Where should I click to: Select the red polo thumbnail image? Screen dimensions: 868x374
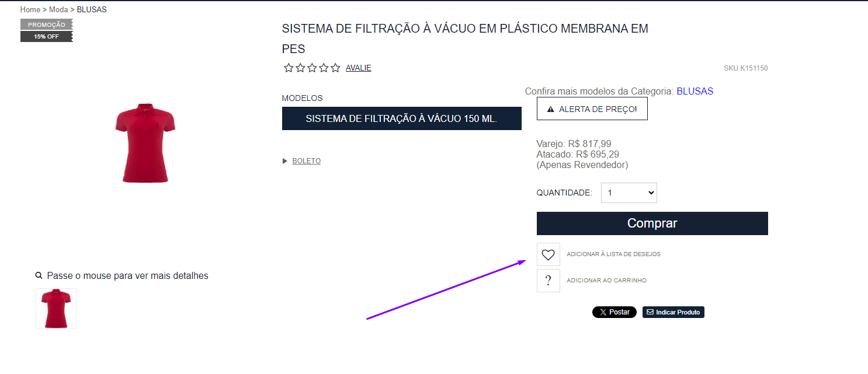click(x=56, y=309)
